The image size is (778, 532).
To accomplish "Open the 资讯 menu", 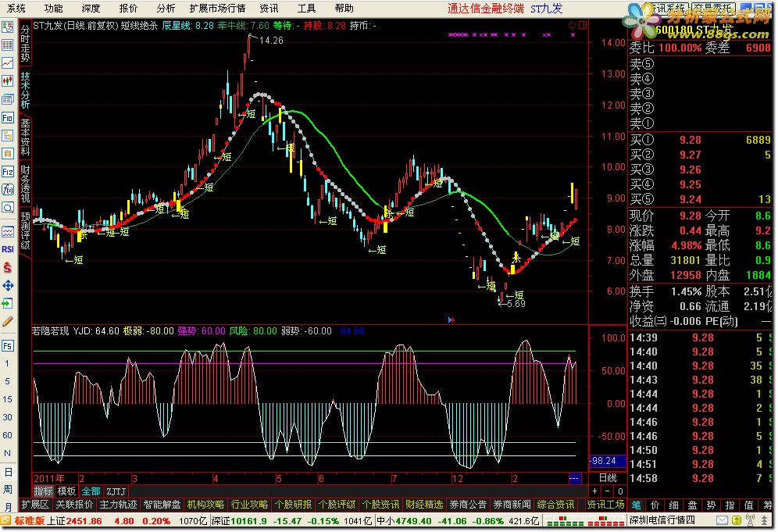I will (269, 9).
